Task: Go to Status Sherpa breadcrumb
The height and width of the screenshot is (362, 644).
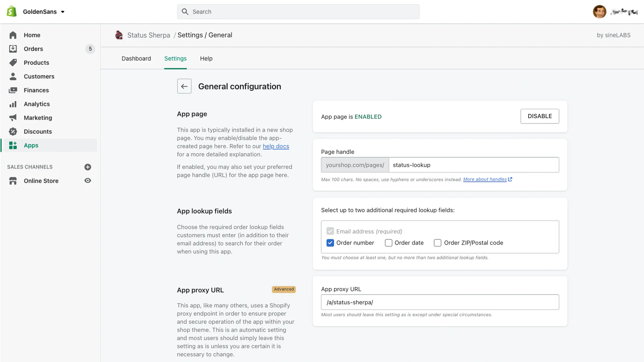Action: click(x=149, y=35)
